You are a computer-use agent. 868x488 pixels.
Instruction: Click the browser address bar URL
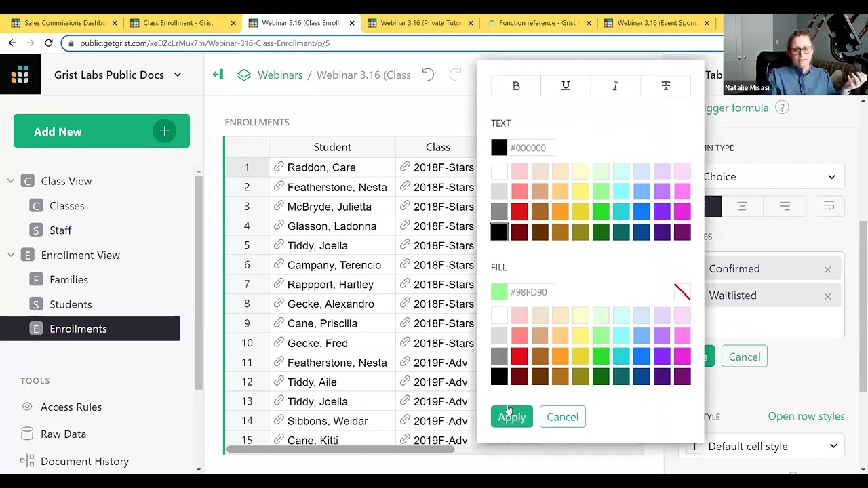pos(205,43)
